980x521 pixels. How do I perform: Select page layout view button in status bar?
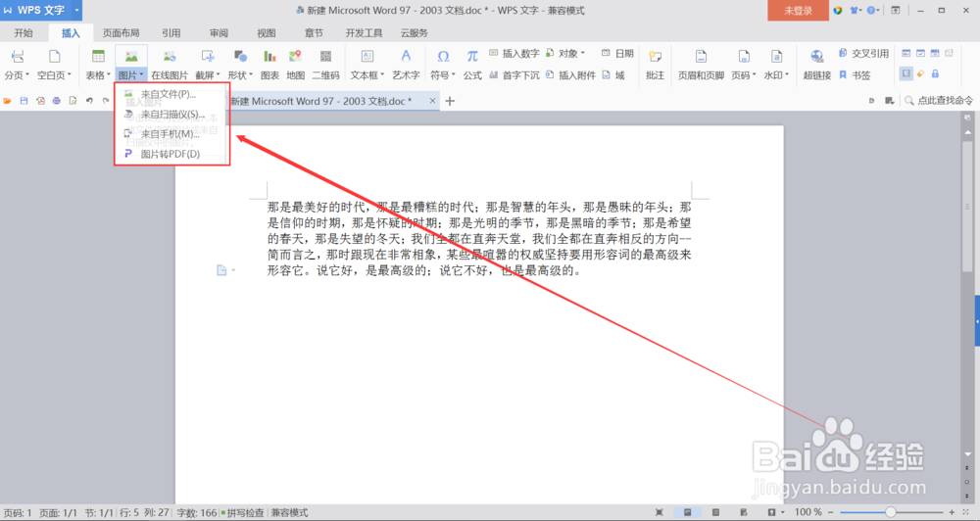point(688,512)
